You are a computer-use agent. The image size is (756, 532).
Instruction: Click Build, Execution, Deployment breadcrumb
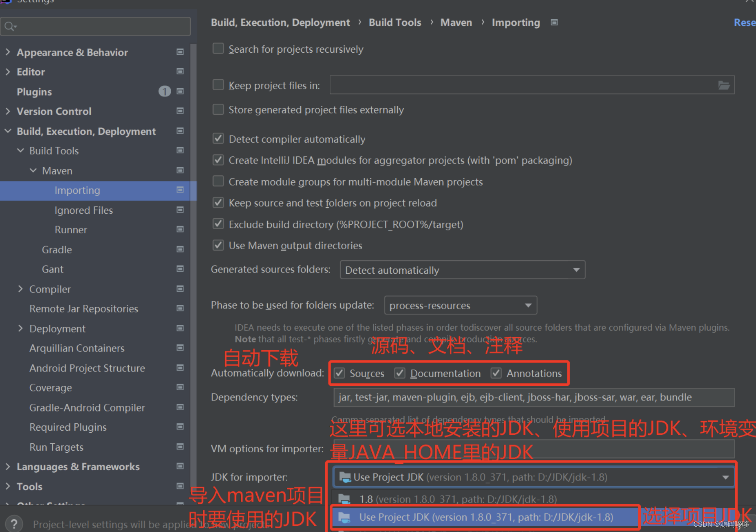click(x=280, y=22)
